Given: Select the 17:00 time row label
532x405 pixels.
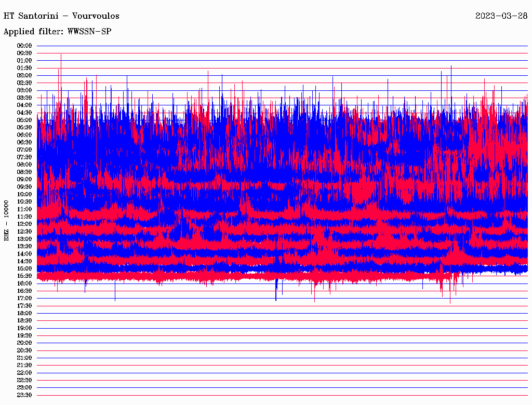Looking at the screenshot, I should pos(24,298).
